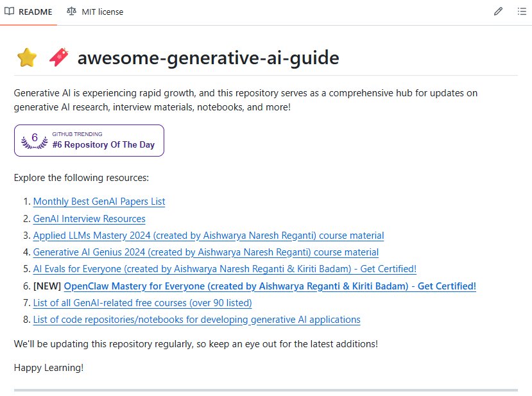Switch to the MIT license tab
Viewport: 532px width, 396px height.
96,12
